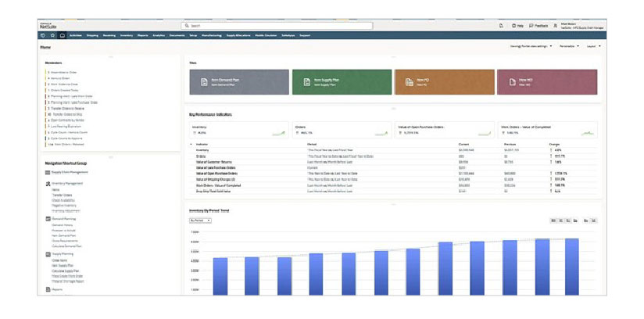Open Orders Created Today reminder
Screen dimensions: 644x319
pos(63,90)
